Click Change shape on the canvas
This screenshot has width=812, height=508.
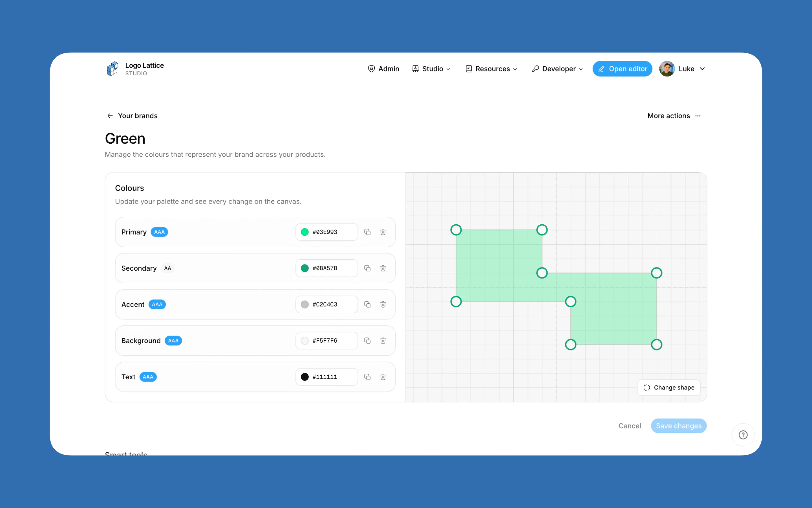pos(669,388)
